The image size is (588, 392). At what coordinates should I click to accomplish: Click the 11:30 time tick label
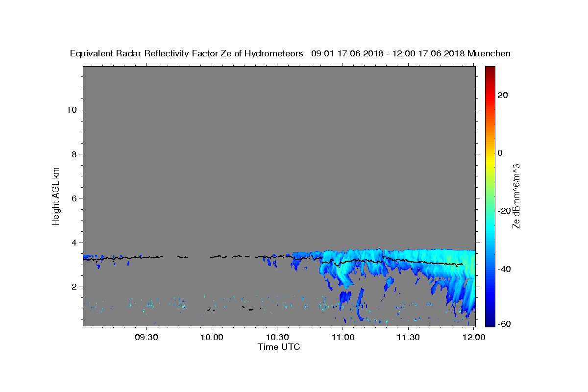408,338
